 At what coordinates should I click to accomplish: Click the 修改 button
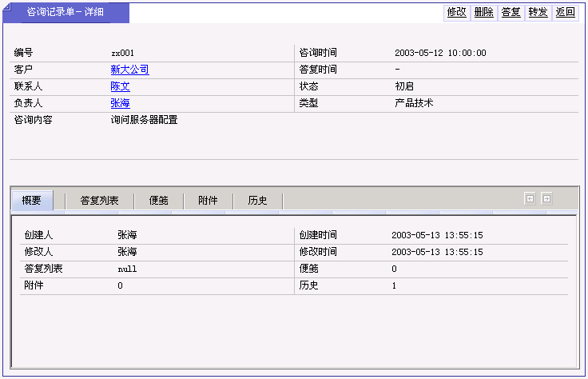456,12
